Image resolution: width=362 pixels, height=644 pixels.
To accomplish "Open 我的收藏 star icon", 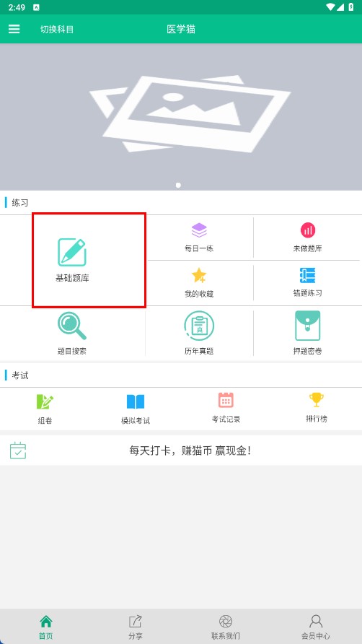I will tap(199, 275).
